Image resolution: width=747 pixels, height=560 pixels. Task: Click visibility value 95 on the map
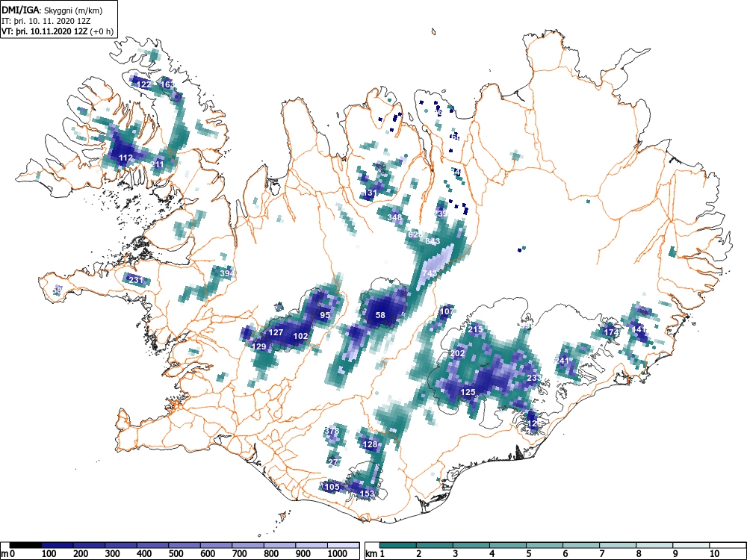click(x=325, y=315)
